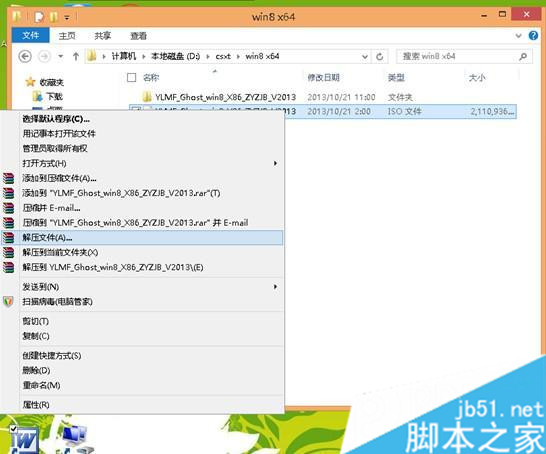Choose 复制(C) from context menu
546x454 pixels.
click(36, 336)
